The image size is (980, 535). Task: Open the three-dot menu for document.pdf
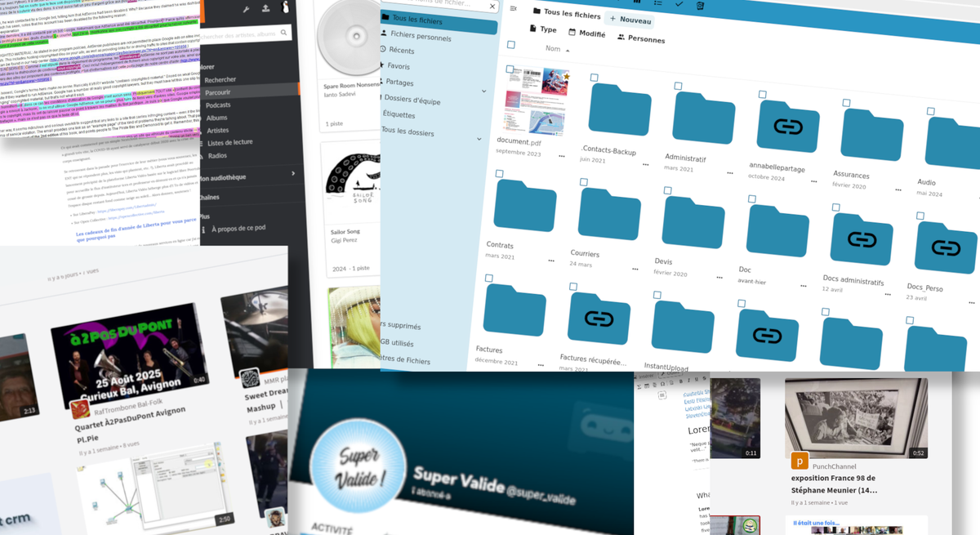[x=562, y=155]
